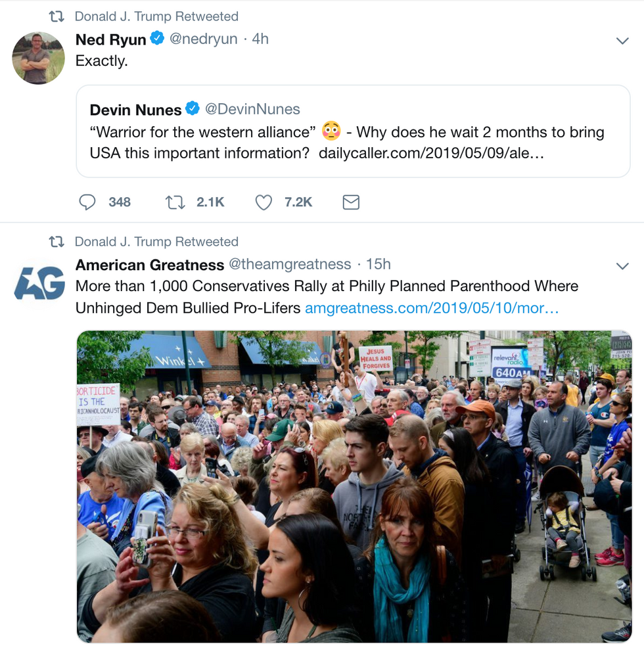Like Ned Ryun's tweet with heart icon
Screen dimensions: 644x646
pos(264,202)
